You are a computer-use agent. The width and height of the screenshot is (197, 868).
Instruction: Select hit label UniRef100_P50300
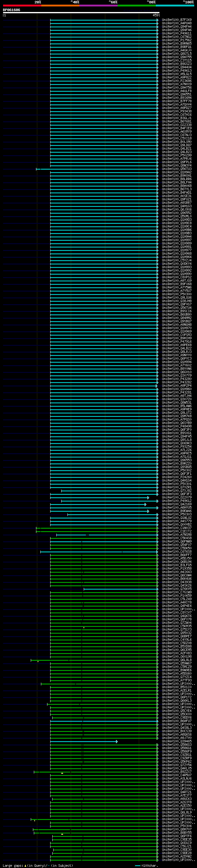(x=177, y=294)
